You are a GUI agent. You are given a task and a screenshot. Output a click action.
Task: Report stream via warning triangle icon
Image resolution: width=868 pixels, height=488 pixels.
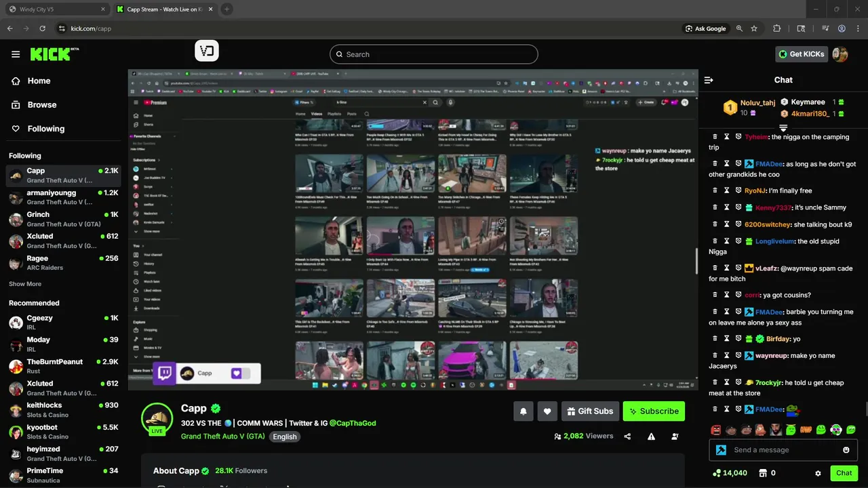(x=651, y=436)
